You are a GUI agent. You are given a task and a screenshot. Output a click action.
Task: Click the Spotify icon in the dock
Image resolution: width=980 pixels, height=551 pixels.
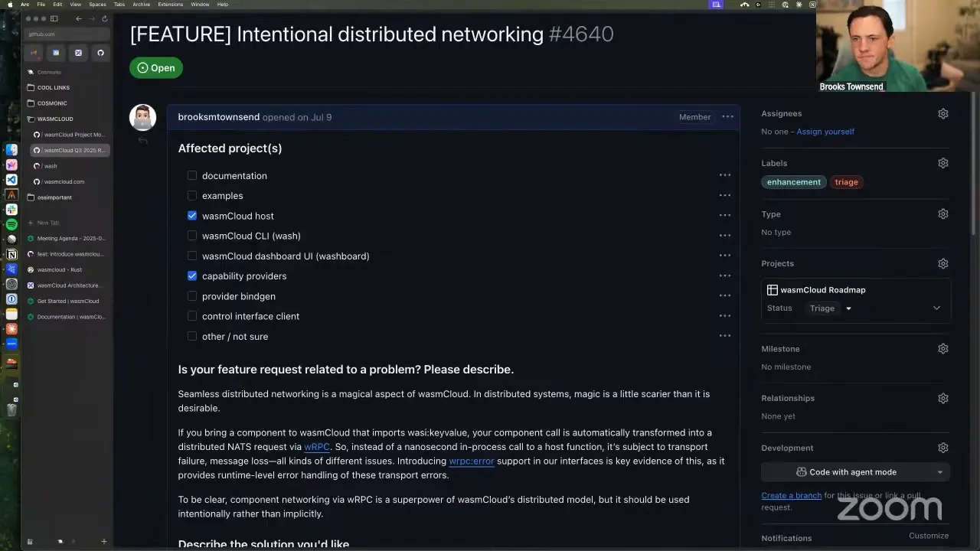(11, 224)
